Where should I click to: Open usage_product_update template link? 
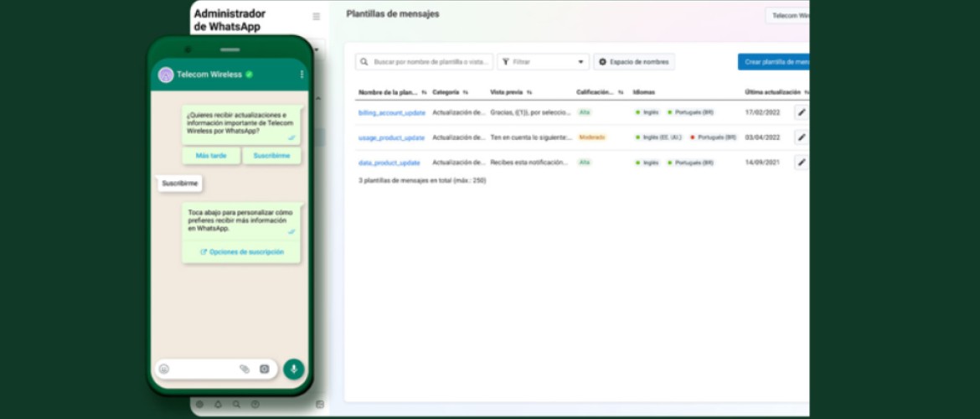click(391, 137)
